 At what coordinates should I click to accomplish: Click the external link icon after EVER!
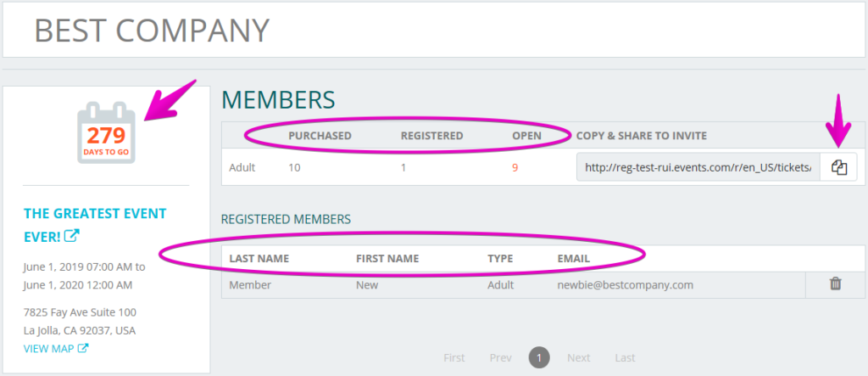[x=71, y=236]
